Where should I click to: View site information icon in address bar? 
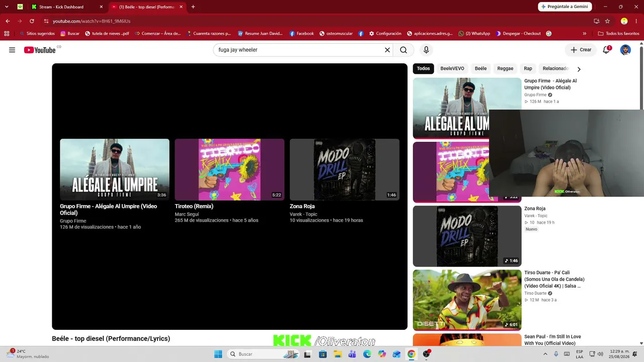[x=46, y=21]
